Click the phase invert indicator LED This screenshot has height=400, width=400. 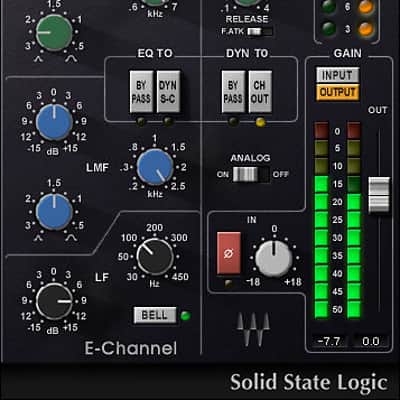(x=228, y=284)
